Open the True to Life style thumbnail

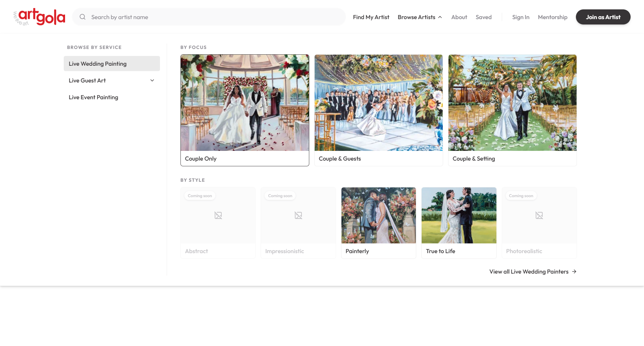[459, 215]
